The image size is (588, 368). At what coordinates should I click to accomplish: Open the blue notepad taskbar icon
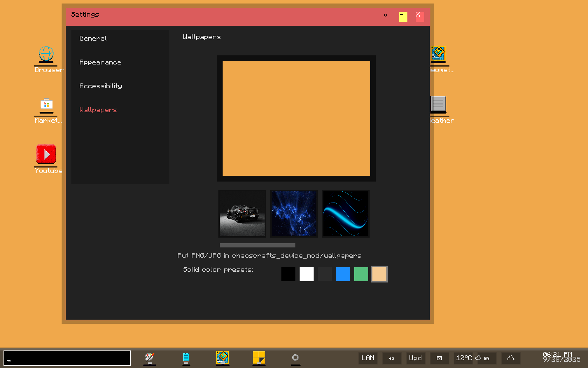pos(186,357)
